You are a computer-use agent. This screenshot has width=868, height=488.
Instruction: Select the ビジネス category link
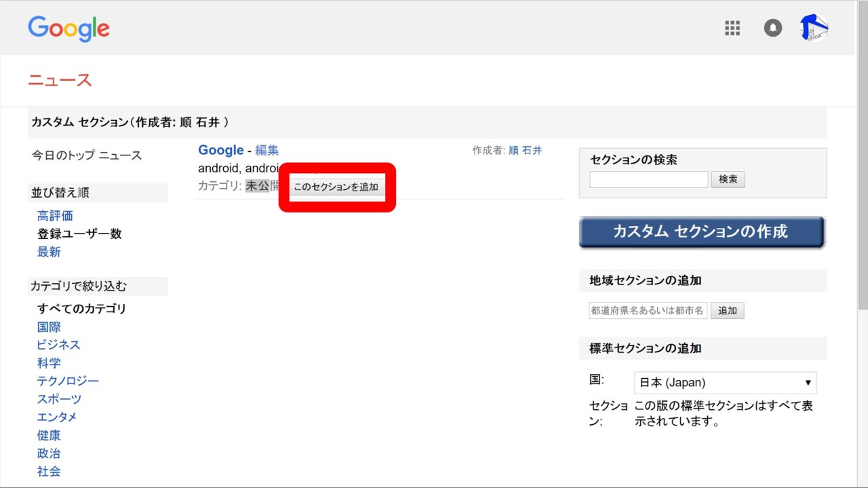point(58,345)
